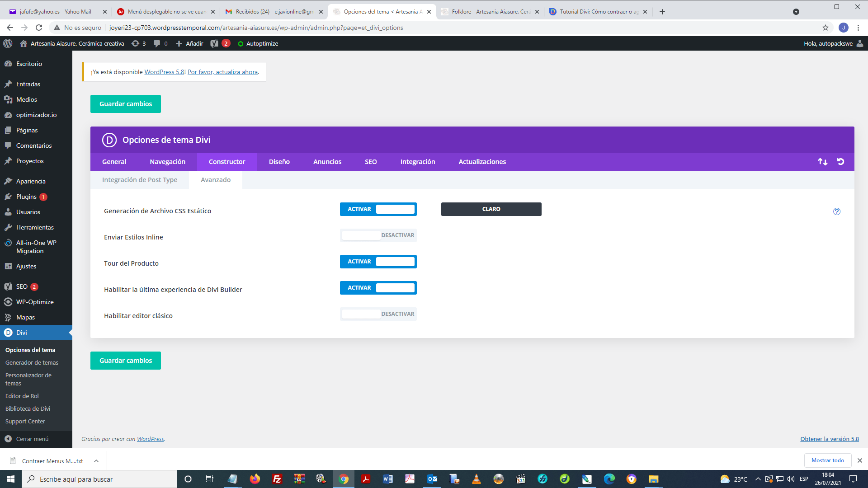Reload the page with browser refresh icon
Image resolution: width=868 pixels, height=488 pixels.
tap(39, 28)
